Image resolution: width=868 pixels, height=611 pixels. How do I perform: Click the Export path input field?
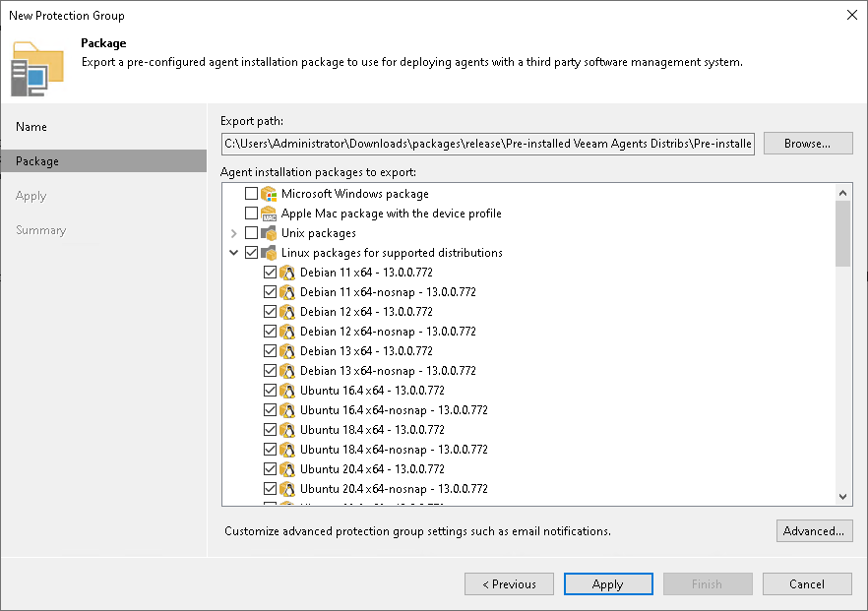coord(488,144)
